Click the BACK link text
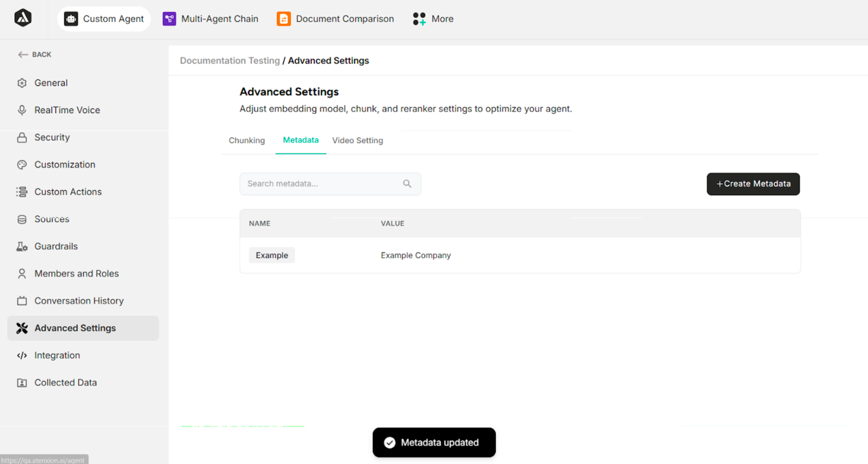 pos(42,54)
